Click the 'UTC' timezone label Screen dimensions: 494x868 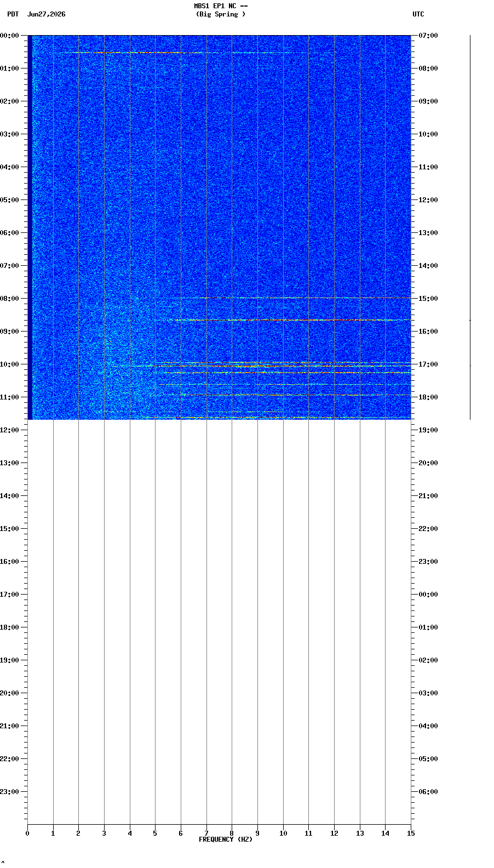[418, 14]
